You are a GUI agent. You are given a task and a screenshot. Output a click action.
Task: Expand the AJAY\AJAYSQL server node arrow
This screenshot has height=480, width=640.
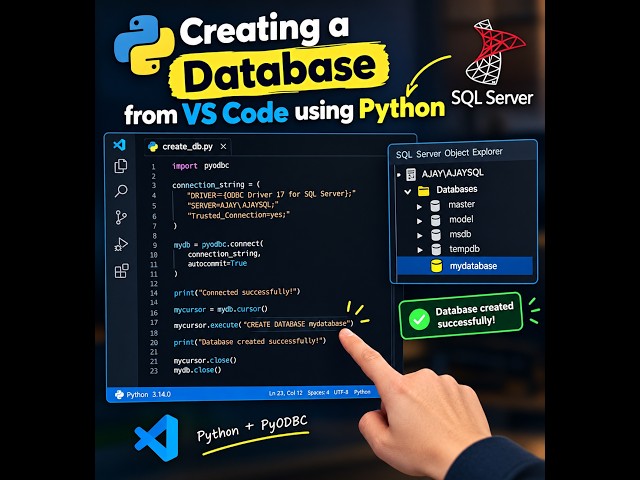[399, 174]
